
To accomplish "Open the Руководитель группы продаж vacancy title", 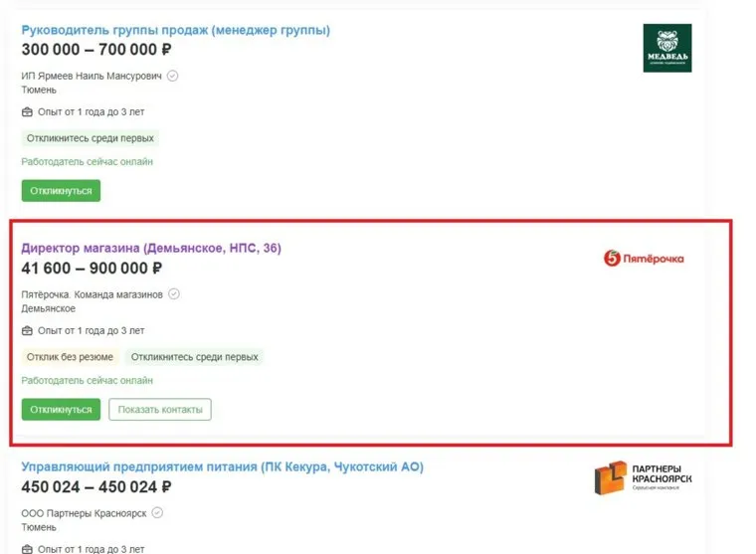I will (175, 30).
